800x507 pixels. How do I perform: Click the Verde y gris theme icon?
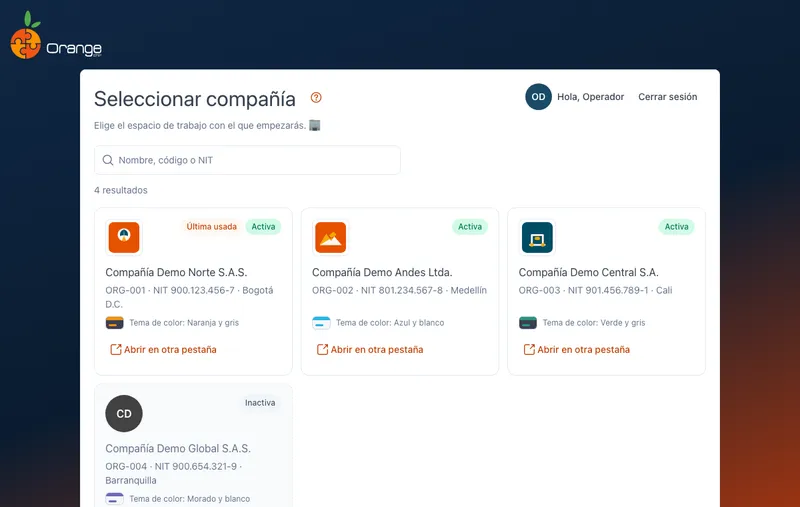click(528, 323)
